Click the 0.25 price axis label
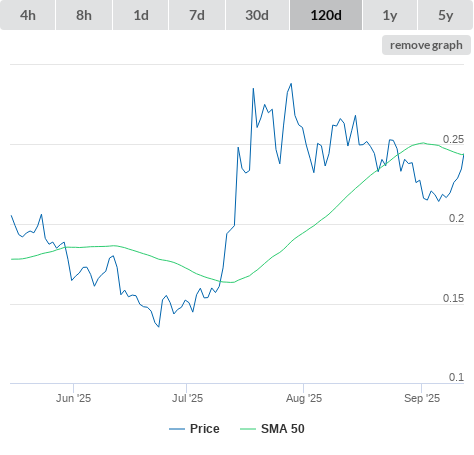The image size is (474, 455). point(453,139)
